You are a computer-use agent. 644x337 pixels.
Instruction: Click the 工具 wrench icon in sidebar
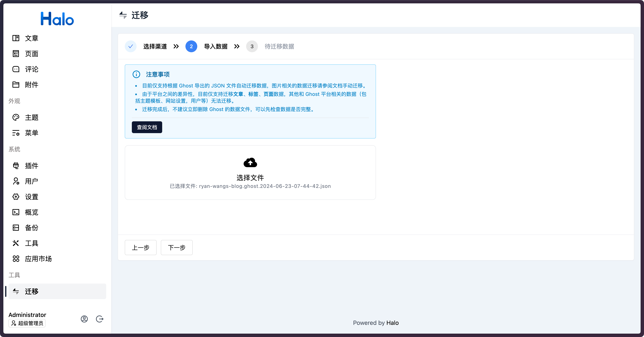point(16,243)
